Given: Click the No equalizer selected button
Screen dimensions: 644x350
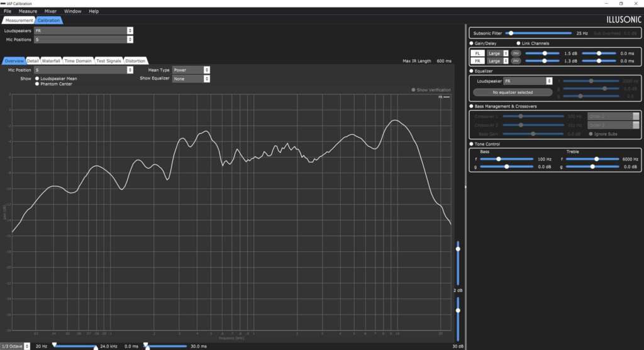Looking at the screenshot, I should 513,93.
